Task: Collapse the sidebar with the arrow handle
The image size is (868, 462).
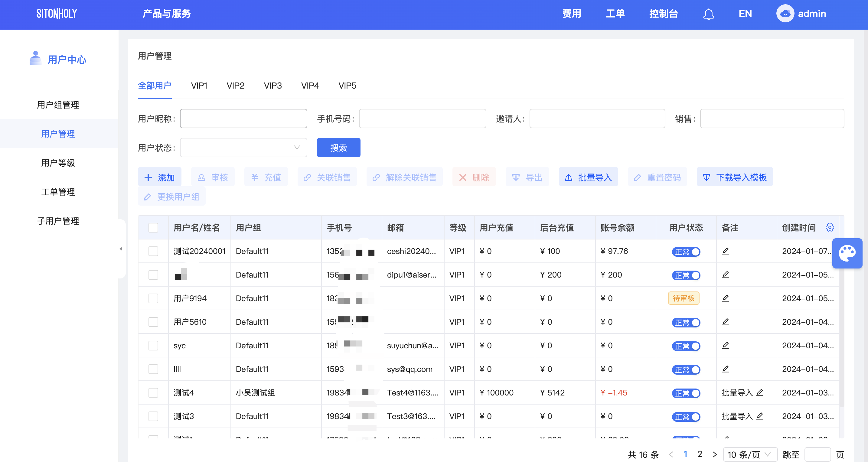Action: (x=121, y=249)
